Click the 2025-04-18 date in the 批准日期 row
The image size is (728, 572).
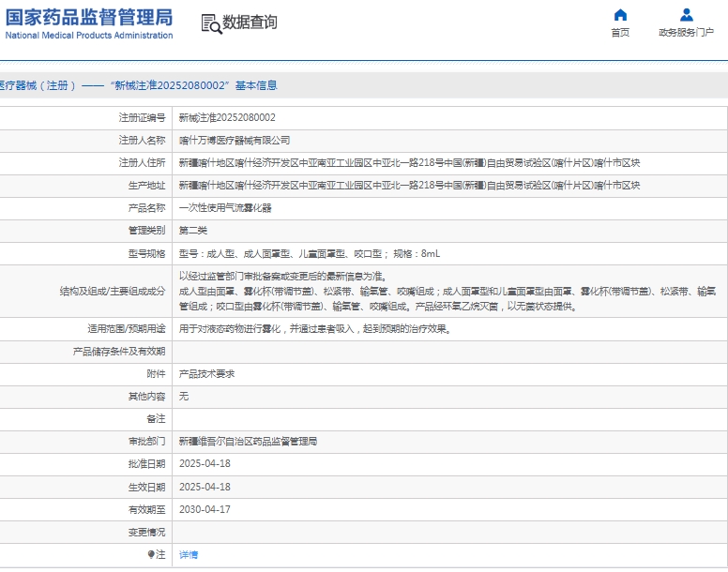click(205, 464)
